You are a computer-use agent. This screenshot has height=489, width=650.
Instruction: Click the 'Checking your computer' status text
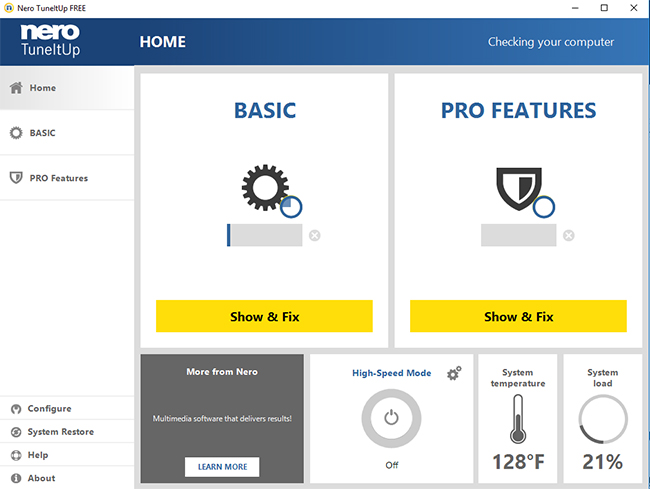point(551,42)
